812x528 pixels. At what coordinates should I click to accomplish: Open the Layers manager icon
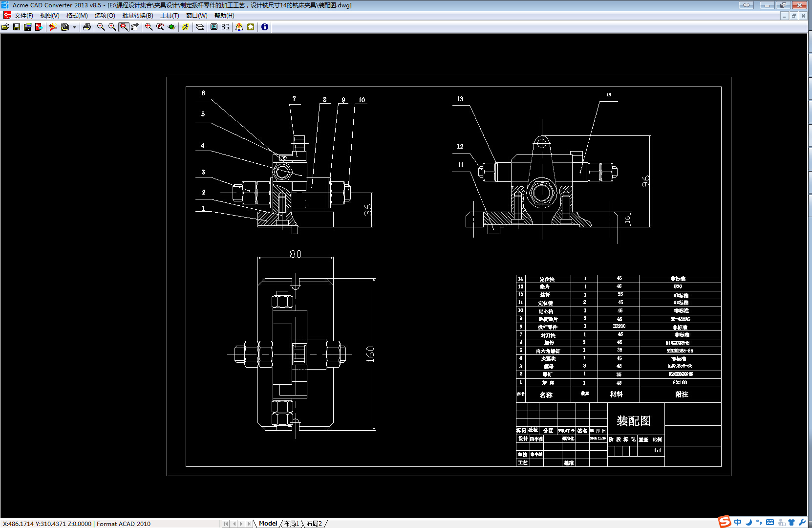pos(200,27)
